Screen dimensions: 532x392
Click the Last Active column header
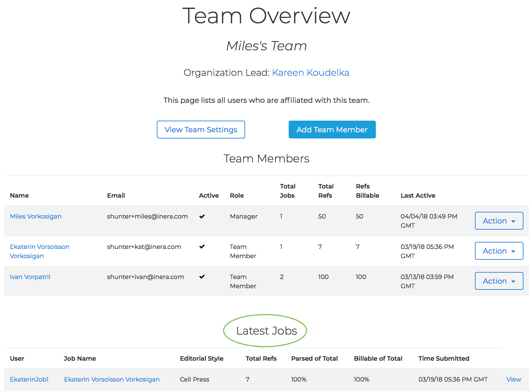click(x=418, y=196)
